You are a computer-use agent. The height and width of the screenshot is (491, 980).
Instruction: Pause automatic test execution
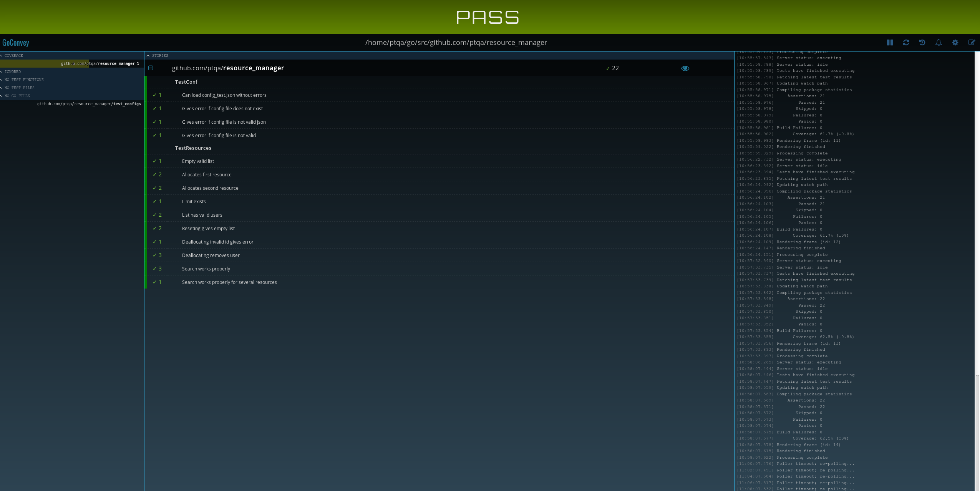(890, 43)
